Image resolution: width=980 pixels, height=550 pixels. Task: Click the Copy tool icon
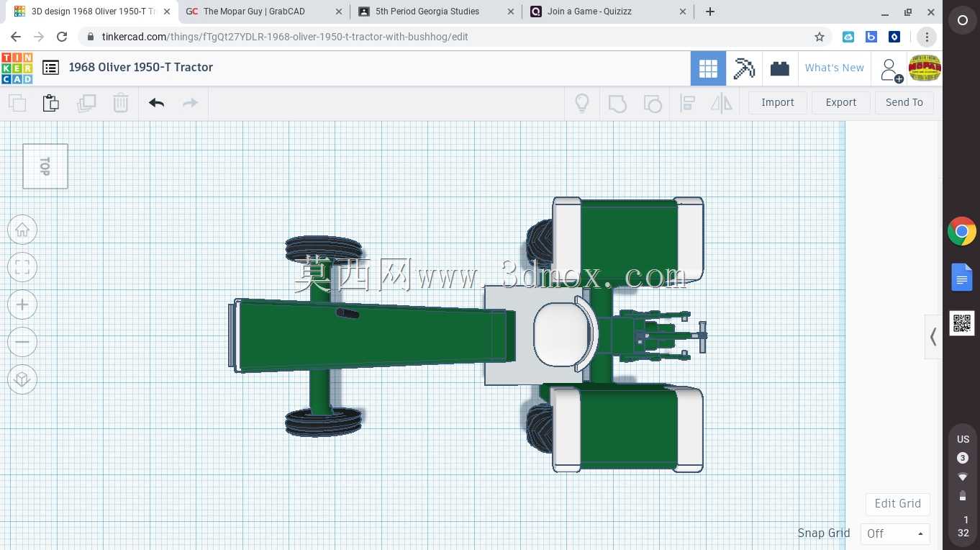click(x=17, y=103)
